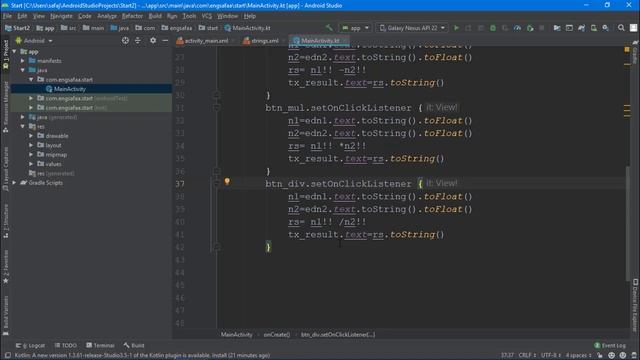This screenshot has width=640, height=360.
Task: Expand the values folder
Action: (31, 164)
